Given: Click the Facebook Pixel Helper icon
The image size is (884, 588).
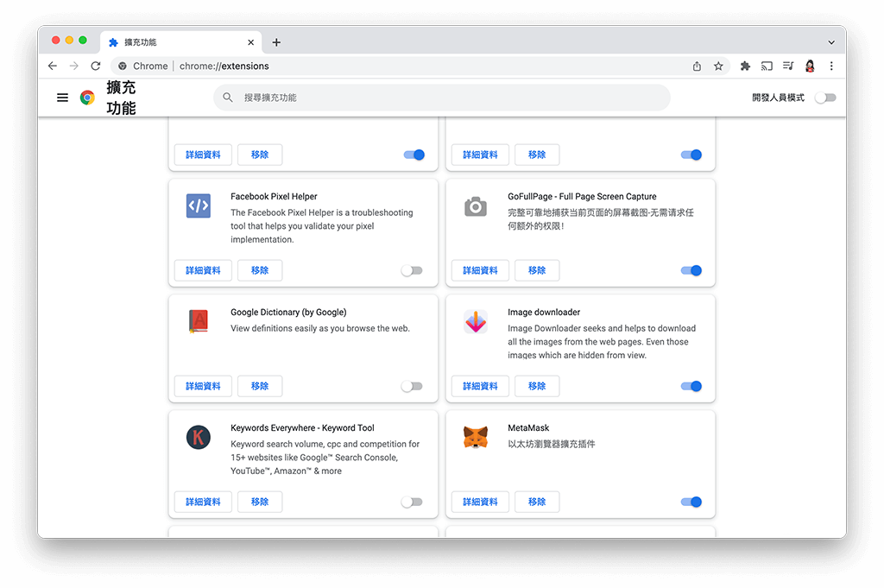Looking at the screenshot, I should [199, 205].
